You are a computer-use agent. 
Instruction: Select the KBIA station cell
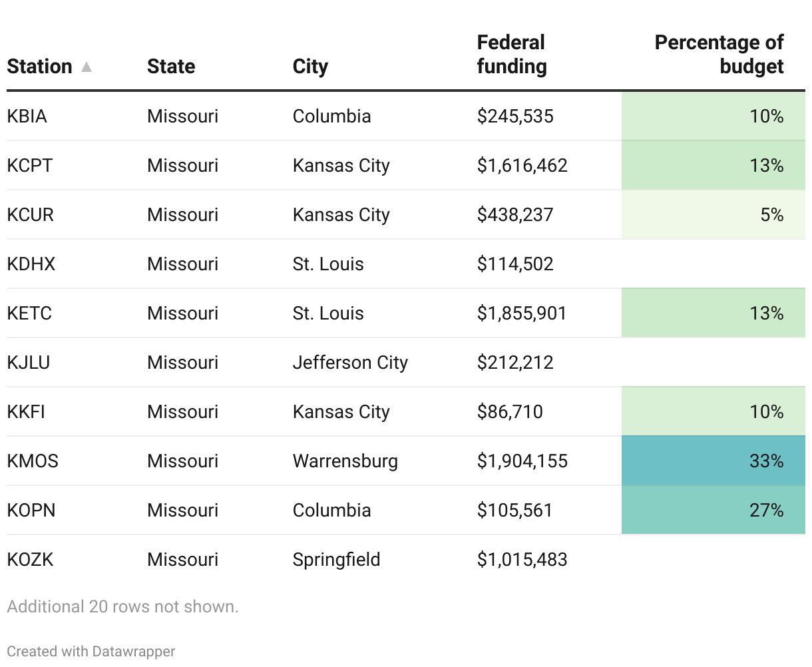[27, 116]
